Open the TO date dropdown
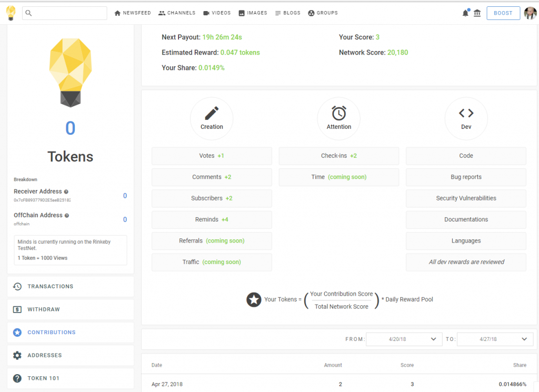 [495, 339]
